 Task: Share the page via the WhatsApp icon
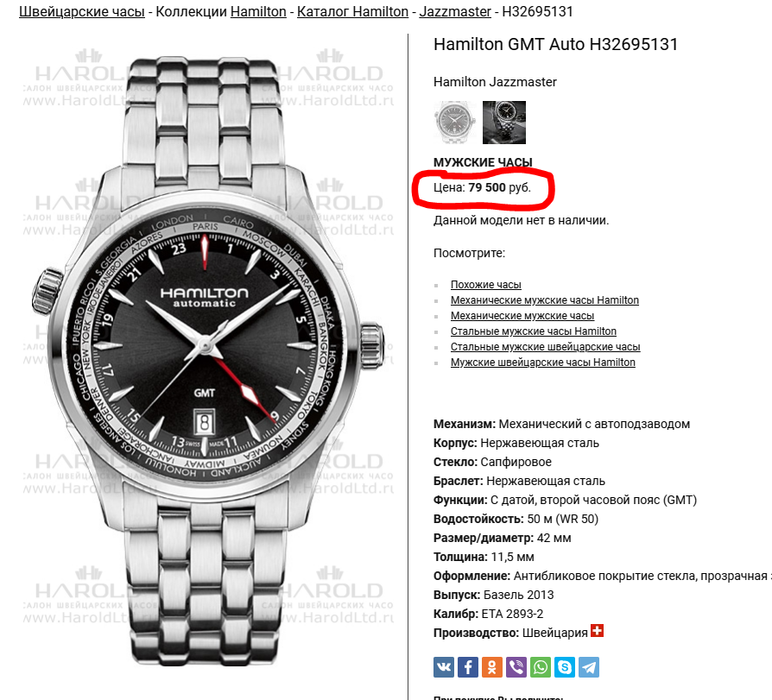point(540,667)
